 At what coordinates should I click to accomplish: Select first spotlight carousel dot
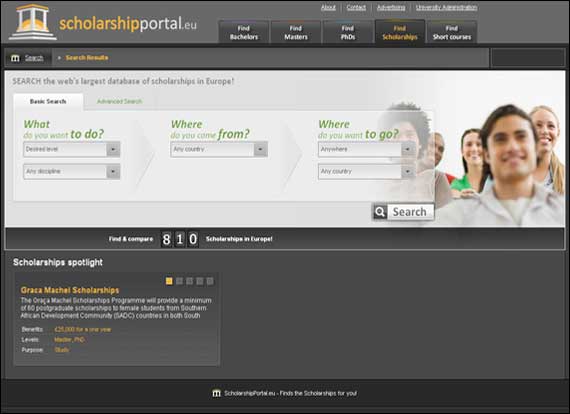(x=169, y=281)
